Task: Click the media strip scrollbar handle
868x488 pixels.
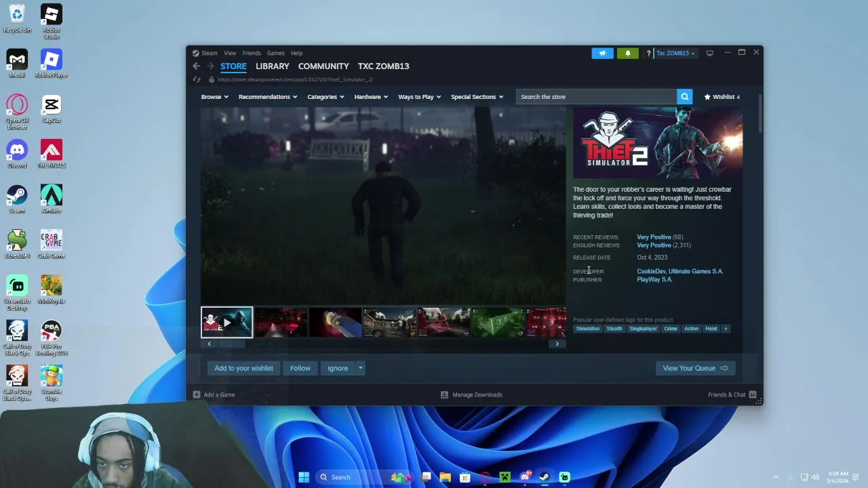Action: (231, 344)
